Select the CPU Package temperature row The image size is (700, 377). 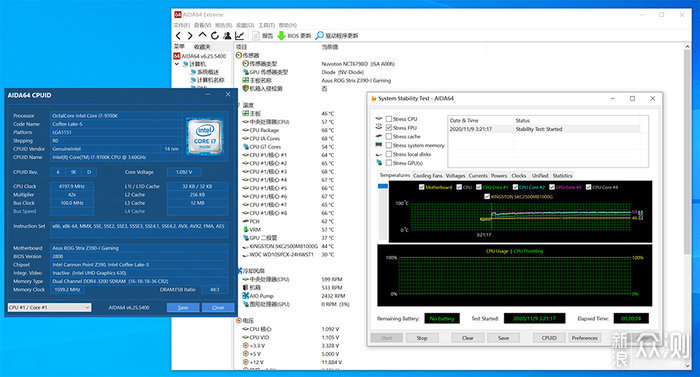288,130
